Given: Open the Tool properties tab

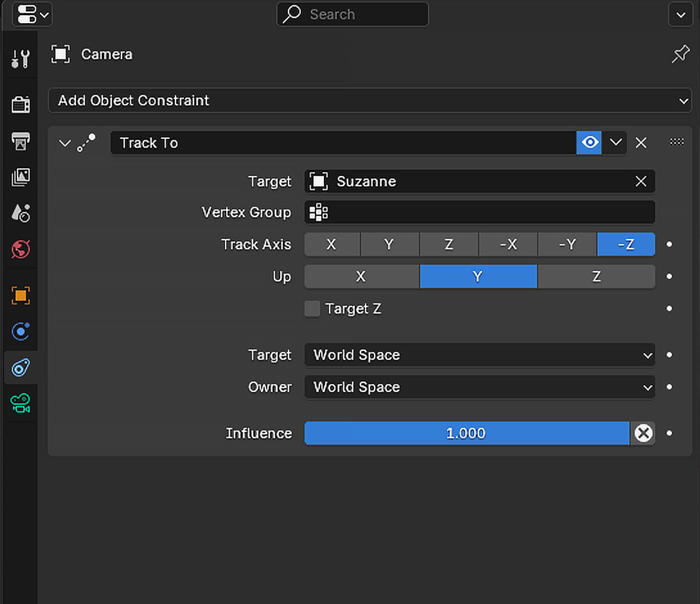Looking at the screenshot, I should point(21,59).
